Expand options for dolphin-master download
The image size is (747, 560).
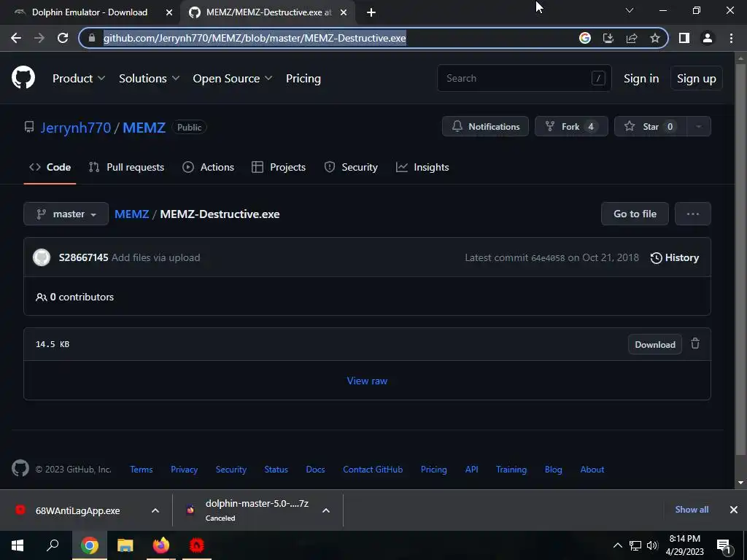tap(326, 510)
